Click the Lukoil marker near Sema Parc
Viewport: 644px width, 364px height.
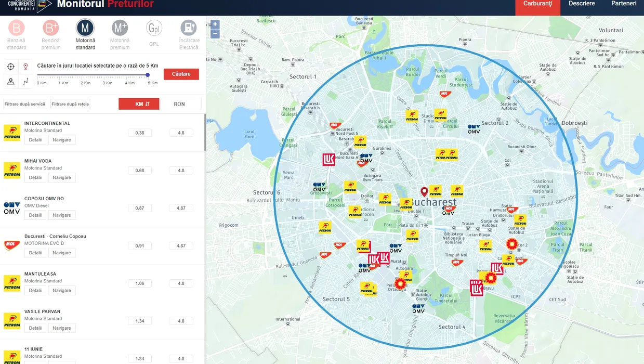[x=328, y=160]
